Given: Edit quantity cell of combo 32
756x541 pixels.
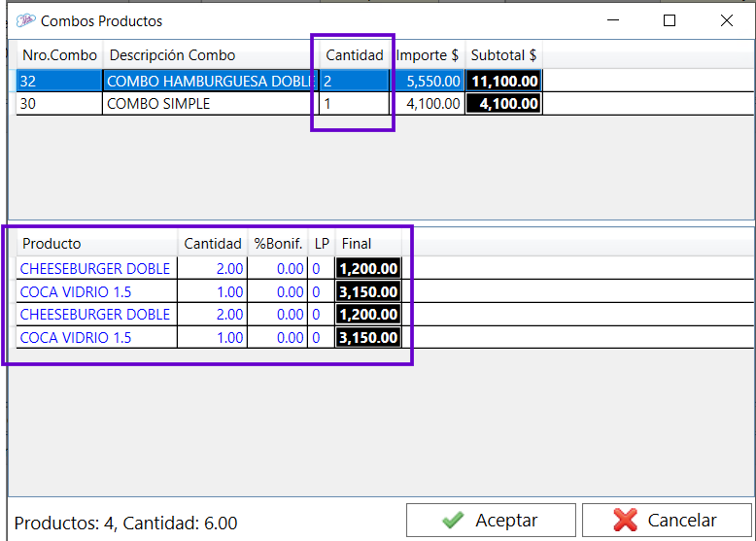Looking at the screenshot, I should pos(354,82).
